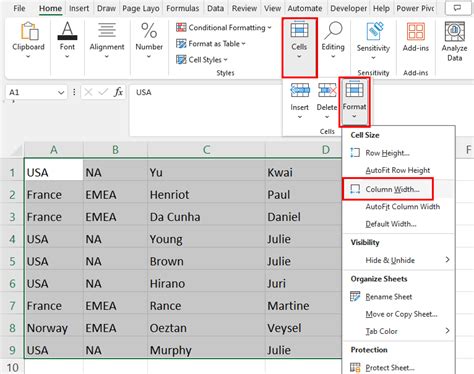Select row 5 header
Viewport: 474px width, 374px height.
(x=12, y=261)
